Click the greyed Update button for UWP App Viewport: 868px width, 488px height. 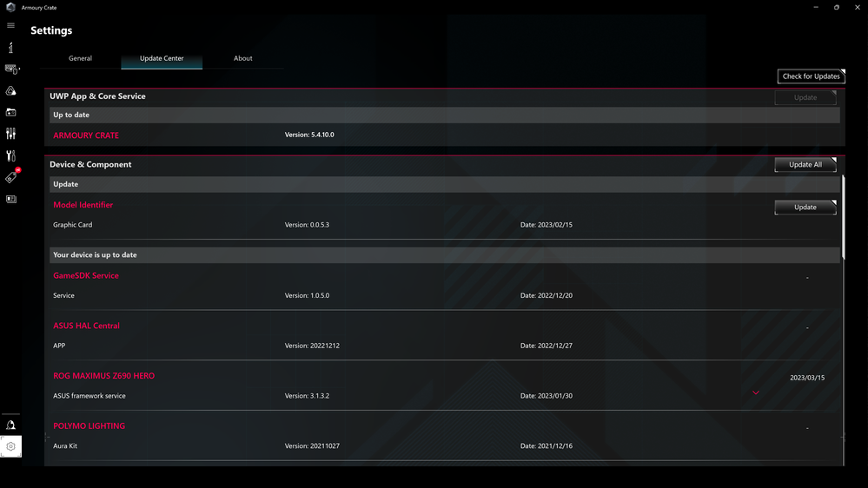pos(805,97)
